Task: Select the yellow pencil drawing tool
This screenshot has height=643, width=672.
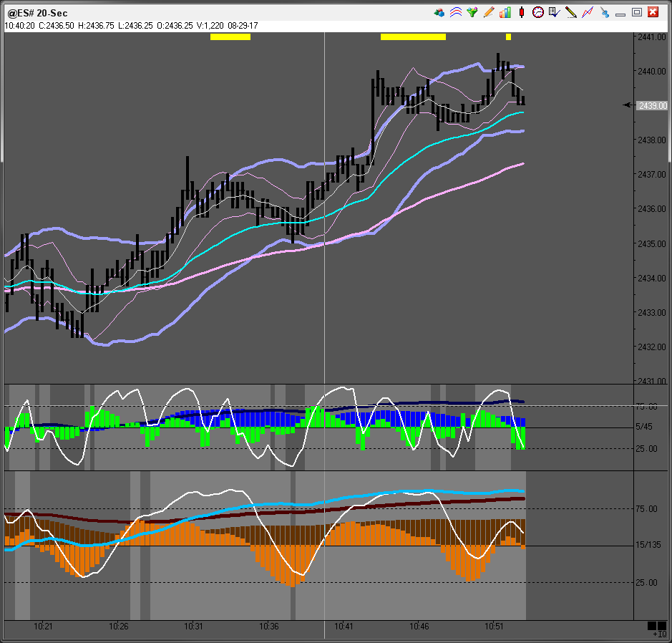Action: click(571, 12)
